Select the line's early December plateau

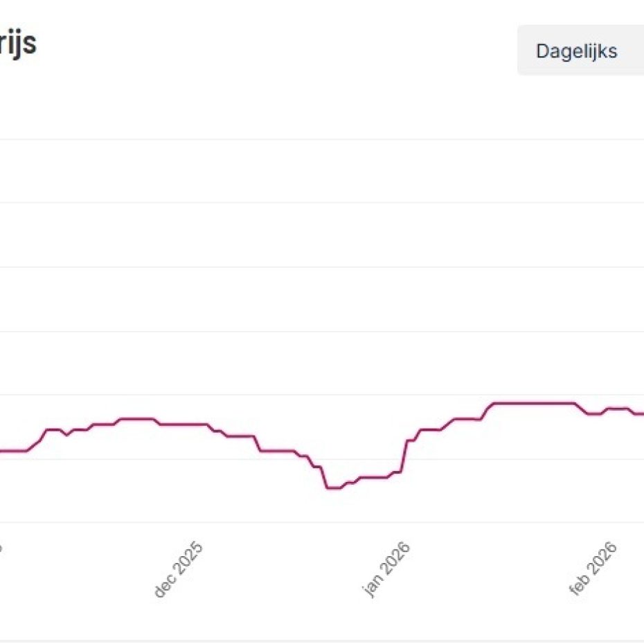click(136, 419)
